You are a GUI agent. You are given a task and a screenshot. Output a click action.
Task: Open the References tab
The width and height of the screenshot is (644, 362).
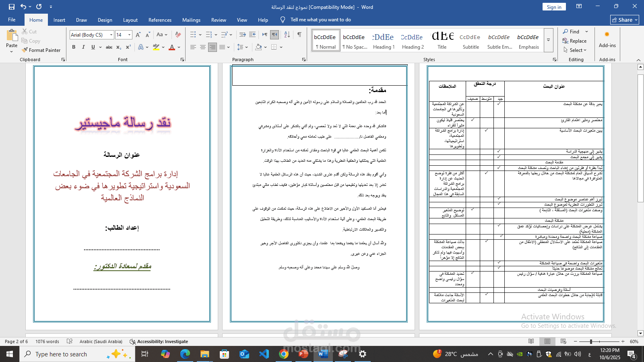coord(160,20)
